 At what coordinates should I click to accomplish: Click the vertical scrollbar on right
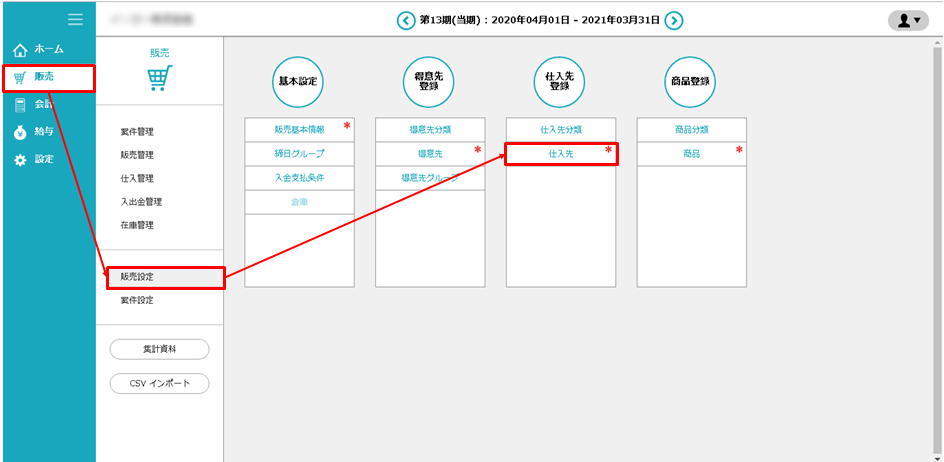click(x=936, y=250)
